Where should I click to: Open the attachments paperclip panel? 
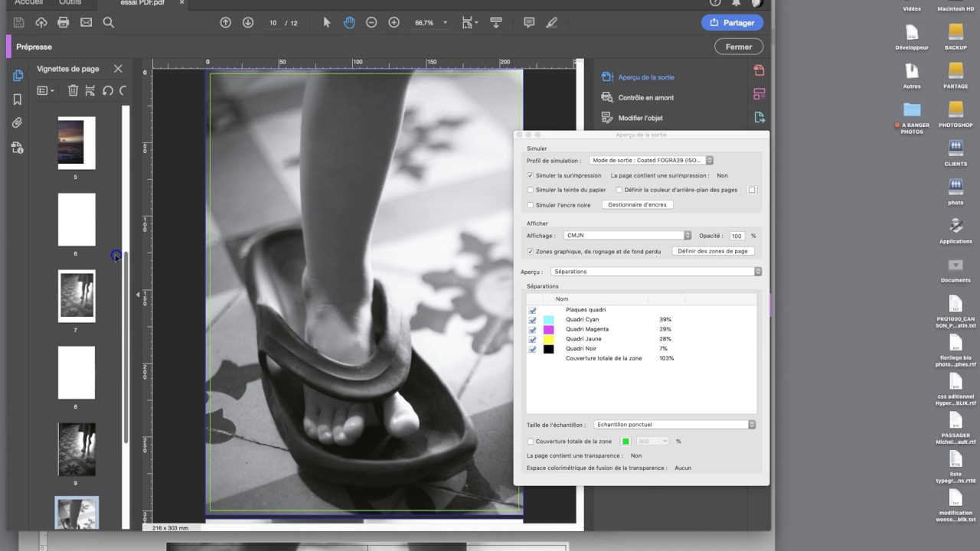(18, 123)
